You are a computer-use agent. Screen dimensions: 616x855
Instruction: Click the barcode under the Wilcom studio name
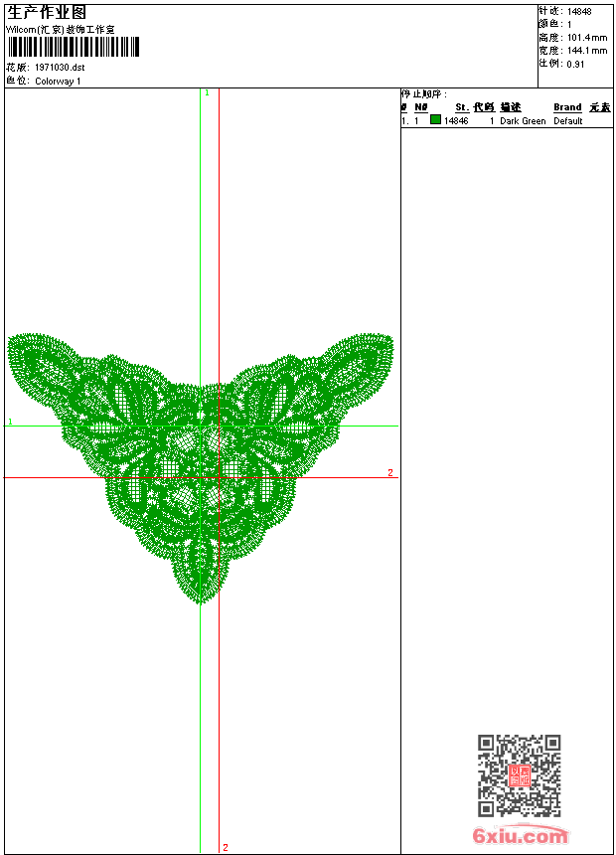click(74, 47)
